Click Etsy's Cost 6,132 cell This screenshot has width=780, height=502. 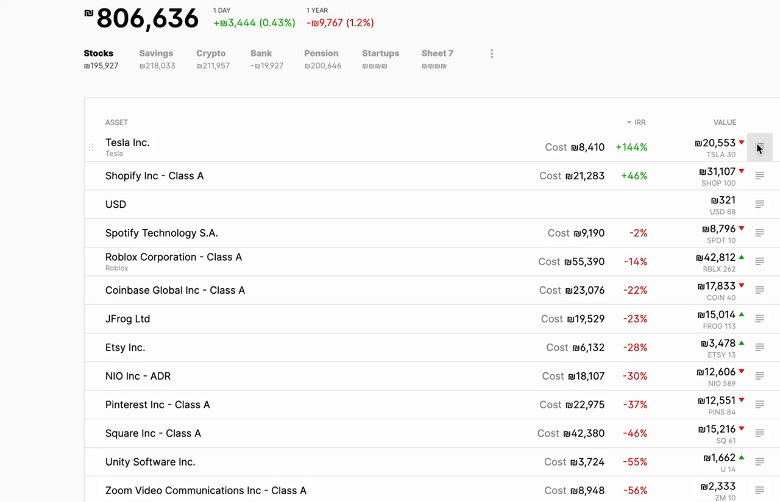576,347
